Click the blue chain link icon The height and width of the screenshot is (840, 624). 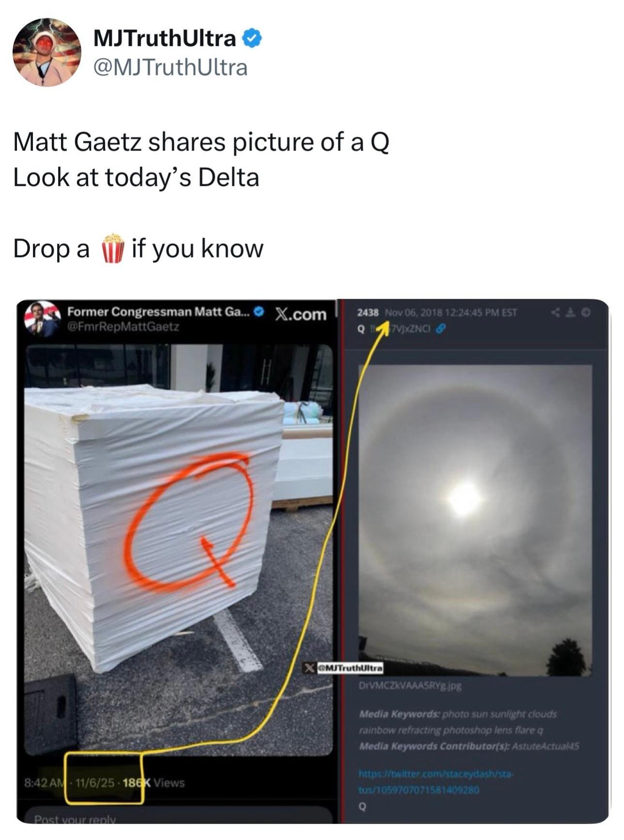(440, 329)
